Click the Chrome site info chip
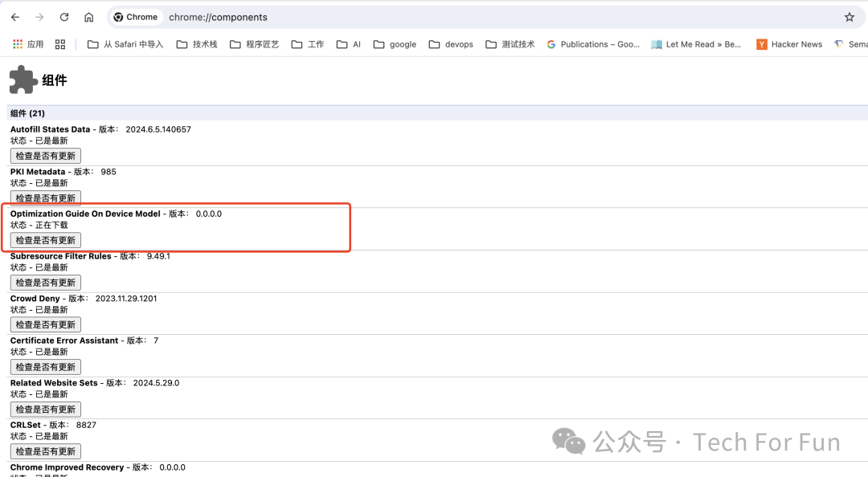Screen dimensions: 868x477 pos(136,17)
